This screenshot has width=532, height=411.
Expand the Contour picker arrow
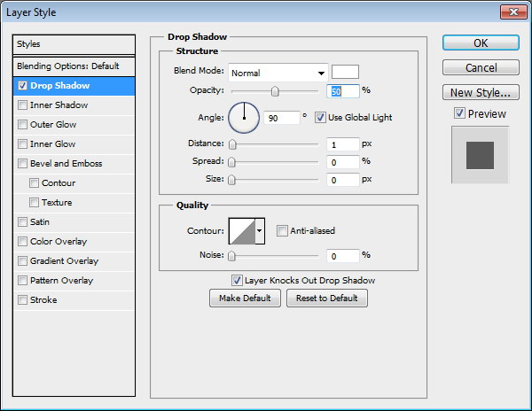(x=260, y=231)
